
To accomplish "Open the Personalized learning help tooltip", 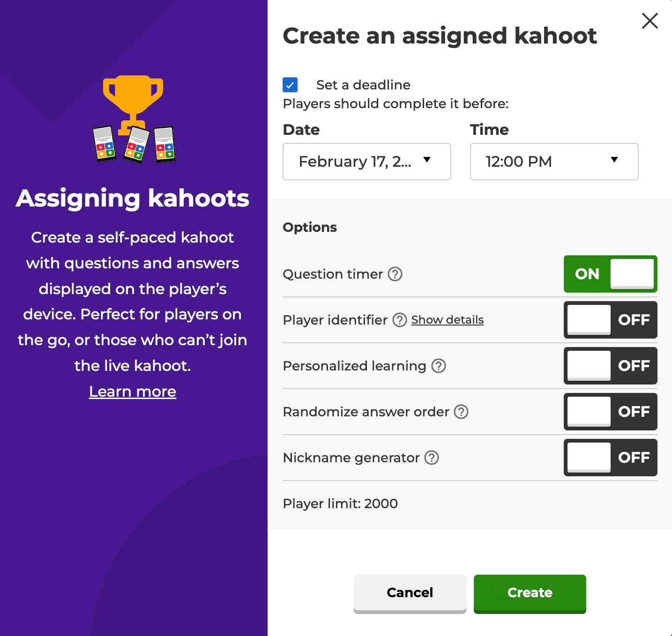I will [x=439, y=366].
